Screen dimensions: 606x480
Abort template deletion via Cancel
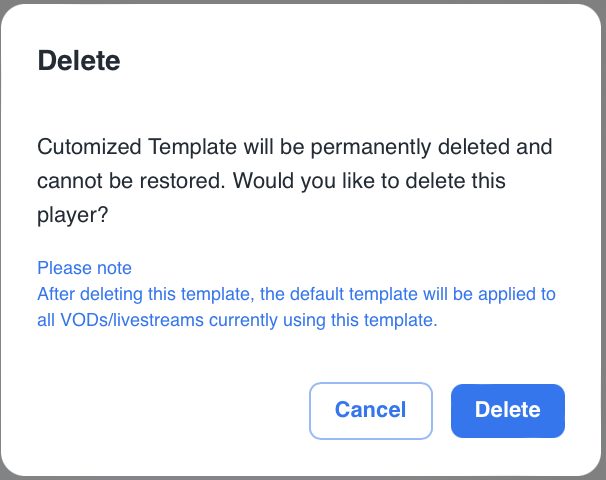370,410
